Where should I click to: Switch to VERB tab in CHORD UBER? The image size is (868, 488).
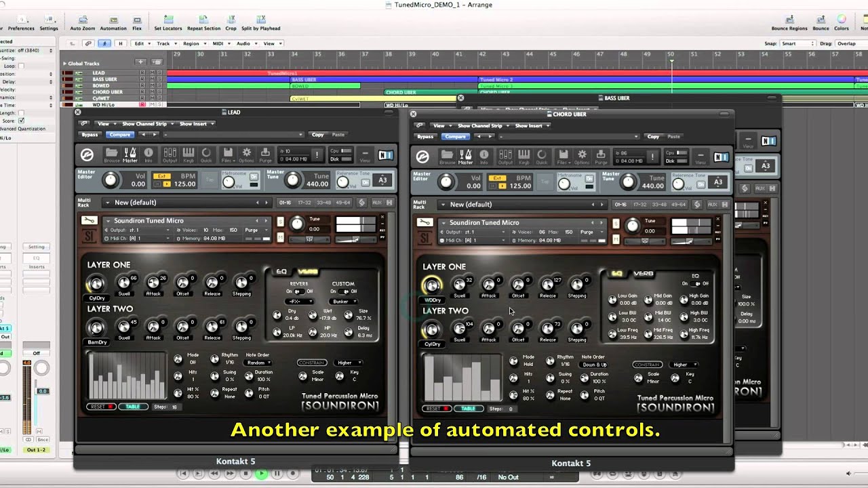pyautogui.click(x=644, y=274)
